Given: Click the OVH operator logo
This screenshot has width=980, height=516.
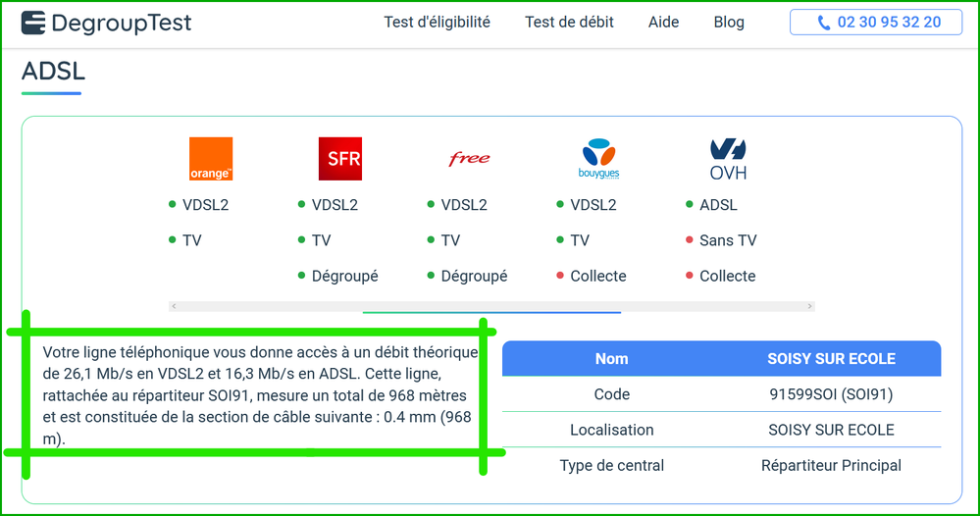Looking at the screenshot, I should pos(728,159).
